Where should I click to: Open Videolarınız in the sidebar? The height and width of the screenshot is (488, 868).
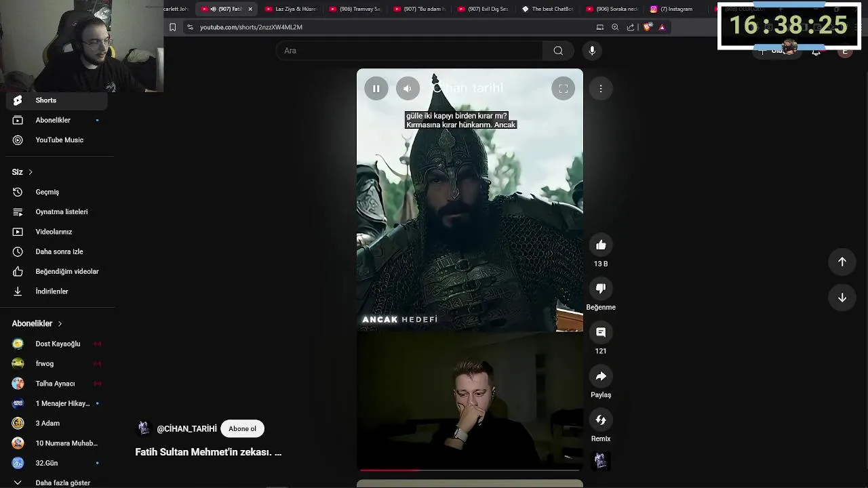57,232
